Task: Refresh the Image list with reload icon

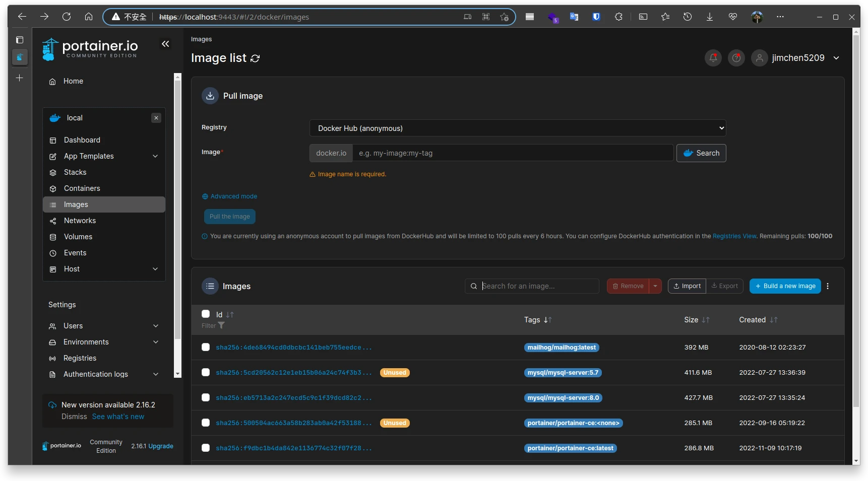Action: [x=255, y=58]
